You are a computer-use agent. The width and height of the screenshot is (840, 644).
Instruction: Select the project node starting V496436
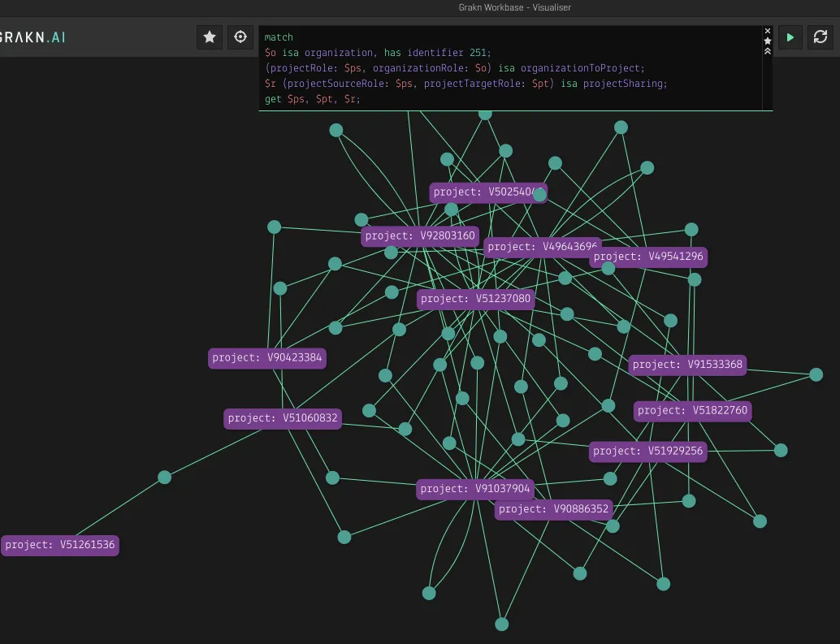tap(541, 247)
